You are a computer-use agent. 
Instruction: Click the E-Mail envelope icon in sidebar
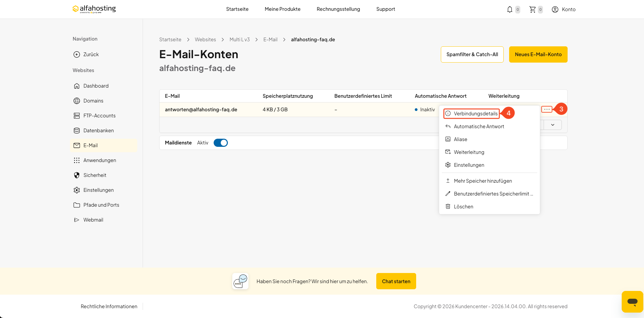pyautogui.click(x=77, y=145)
